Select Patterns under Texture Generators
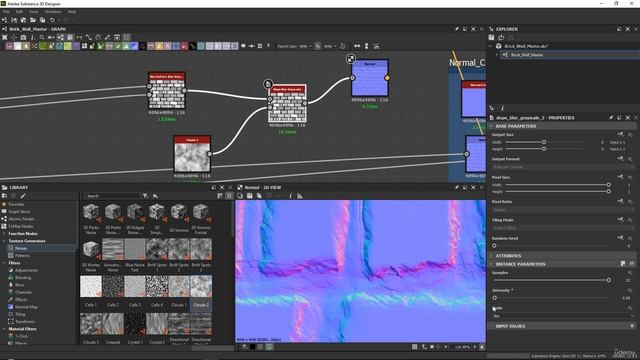This screenshot has width=640, height=360. (x=22, y=256)
